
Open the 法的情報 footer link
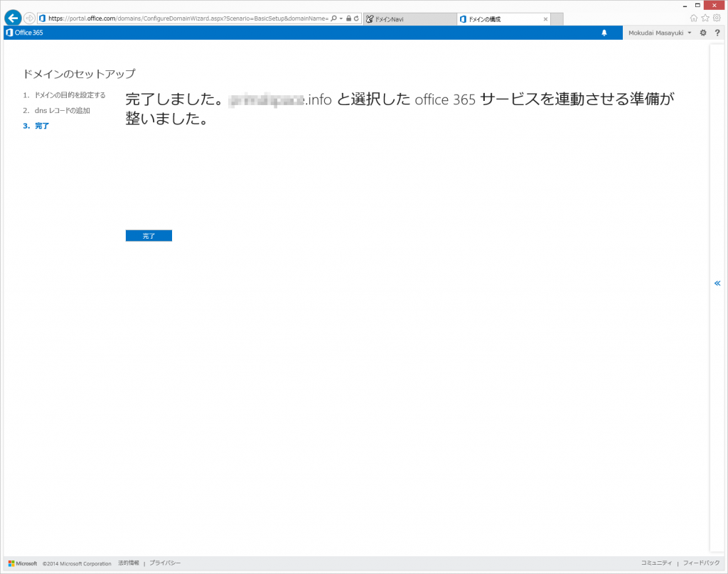click(129, 563)
